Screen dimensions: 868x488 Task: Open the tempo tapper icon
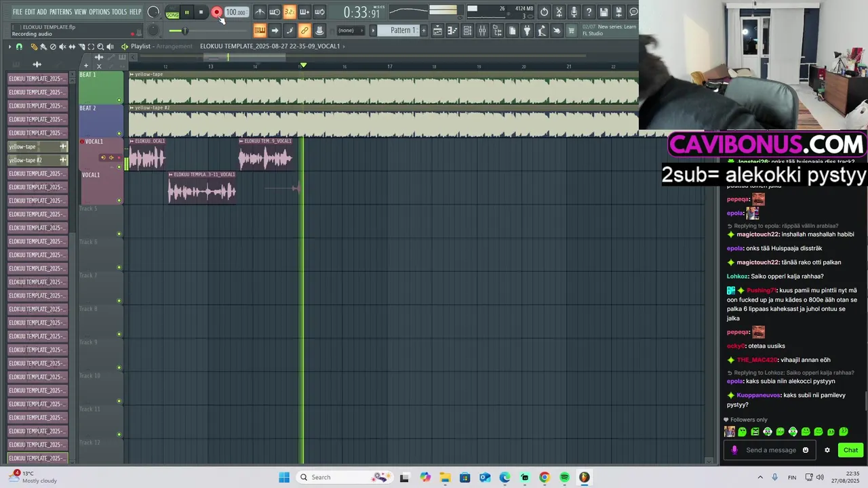[x=541, y=30]
